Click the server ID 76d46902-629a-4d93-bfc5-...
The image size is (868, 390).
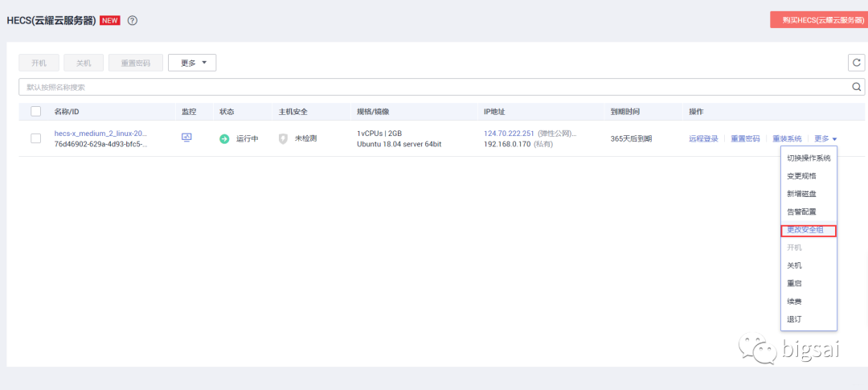point(100,144)
